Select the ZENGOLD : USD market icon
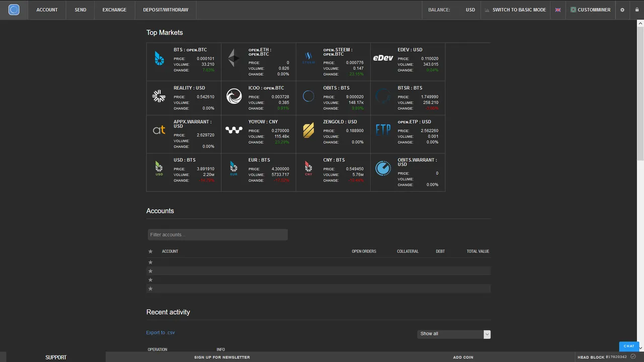 308,130
